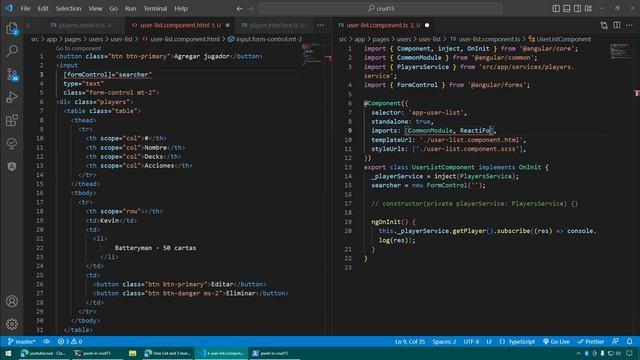Viewport: 640px width, 360px height.
Task: Open the Source Control view
Action: [12, 74]
